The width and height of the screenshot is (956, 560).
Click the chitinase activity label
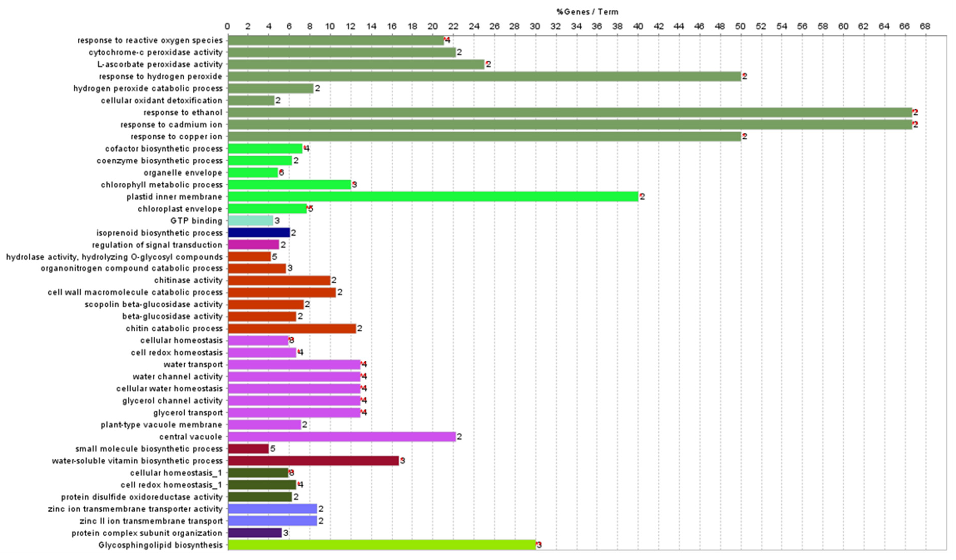click(x=188, y=280)
